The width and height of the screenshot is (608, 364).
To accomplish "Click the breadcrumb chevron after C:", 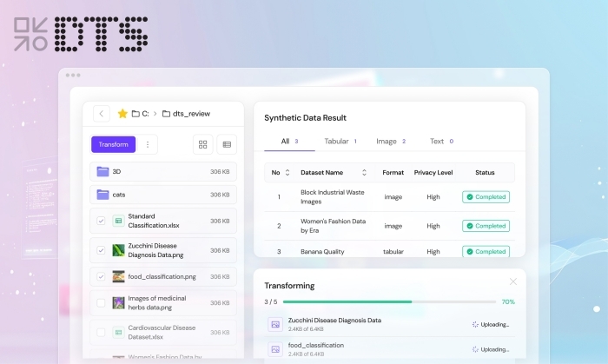I will [x=155, y=114].
